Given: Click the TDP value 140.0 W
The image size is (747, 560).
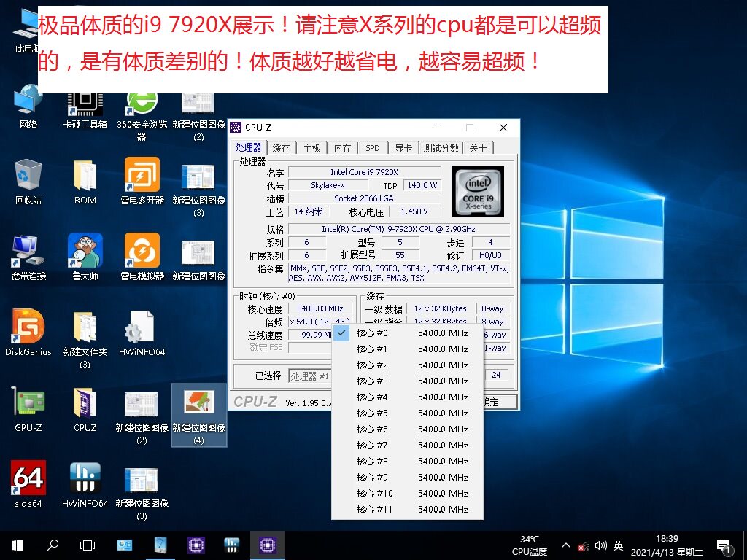Looking at the screenshot, I should 422,185.
